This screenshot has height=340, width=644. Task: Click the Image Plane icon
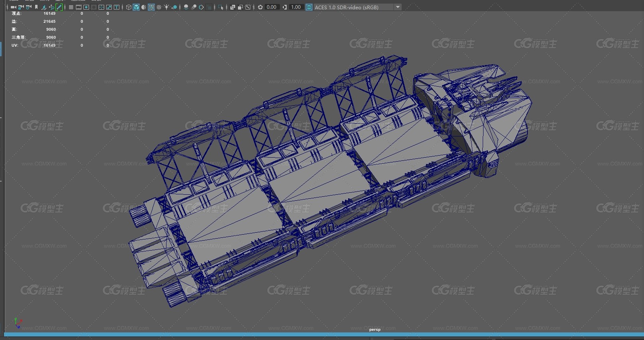pyautogui.click(x=44, y=7)
